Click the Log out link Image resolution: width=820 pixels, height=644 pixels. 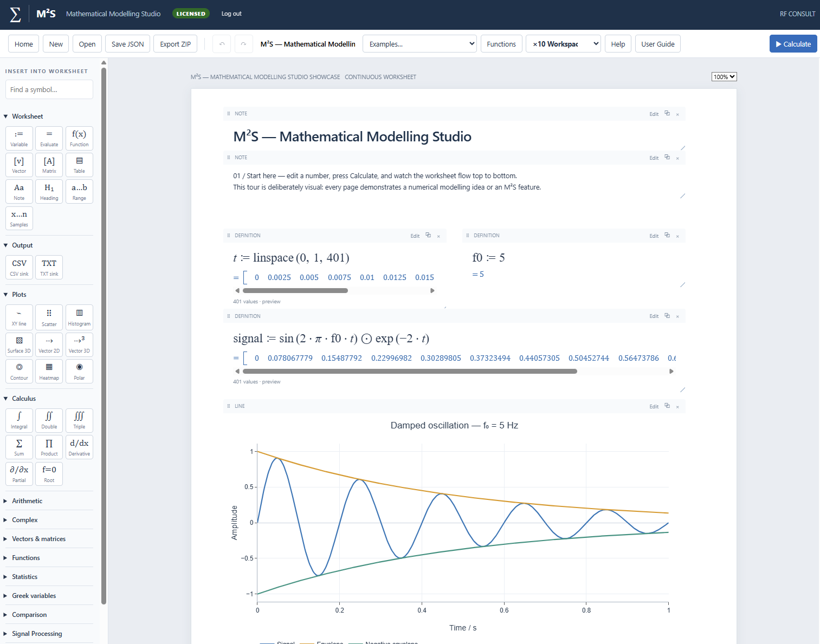[231, 14]
